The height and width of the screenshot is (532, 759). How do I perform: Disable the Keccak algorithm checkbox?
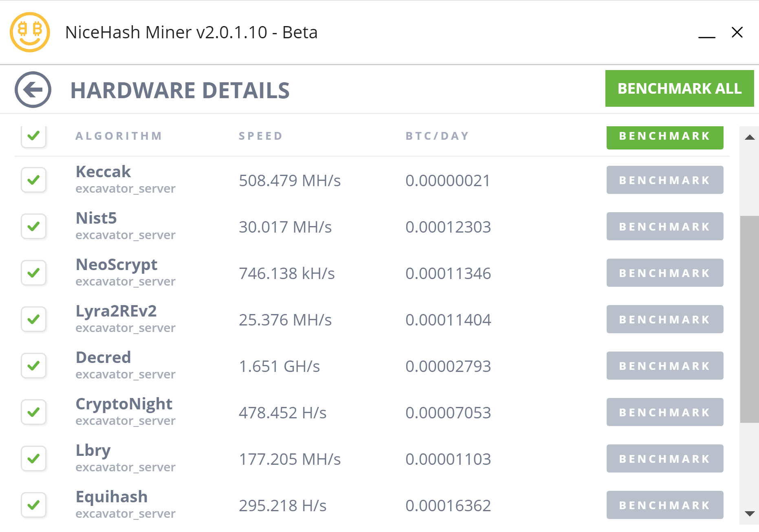tap(34, 180)
